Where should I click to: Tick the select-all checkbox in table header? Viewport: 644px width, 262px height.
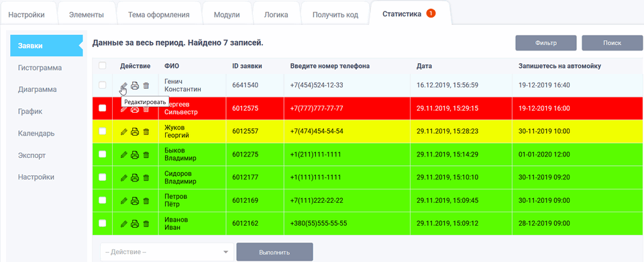[x=103, y=65]
